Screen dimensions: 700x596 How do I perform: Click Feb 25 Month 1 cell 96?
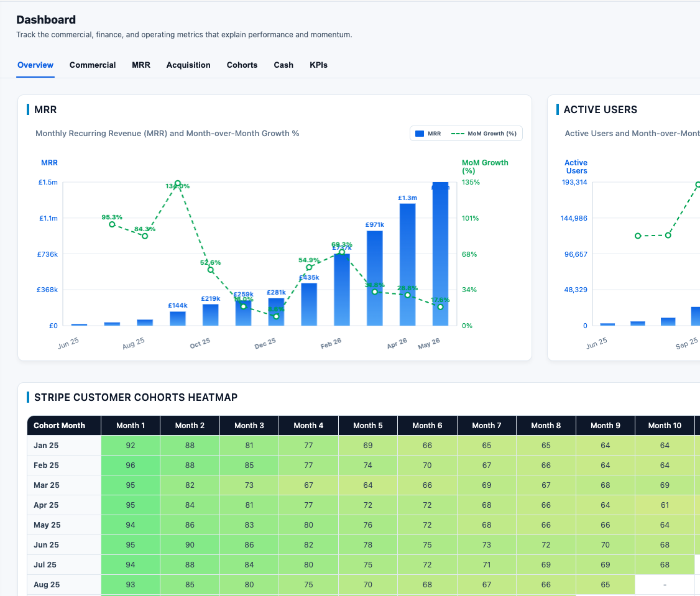tap(131, 465)
